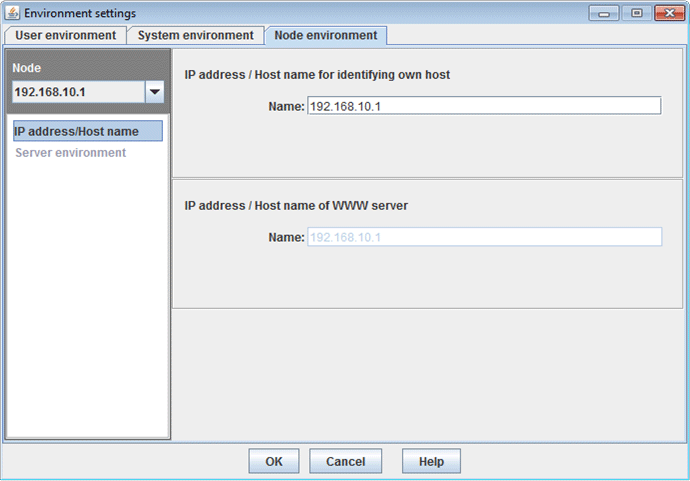Open Help for environment settings
690x481 pixels.
click(431, 461)
